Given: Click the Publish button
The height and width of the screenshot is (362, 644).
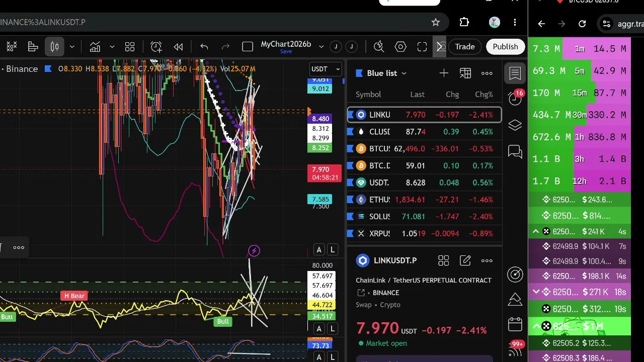Looking at the screenshot, I should (x=505, y=47).
